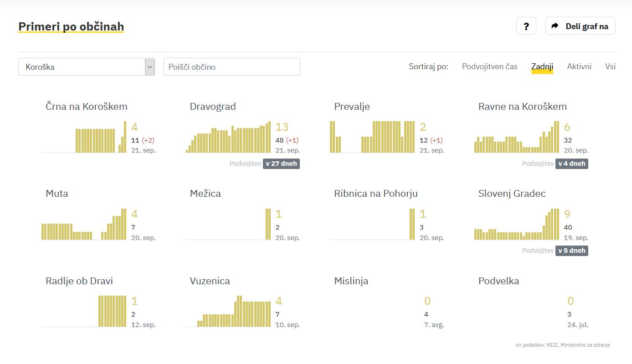
Task: Expand the Koroška region select box
Action: [x=87, y=67]
